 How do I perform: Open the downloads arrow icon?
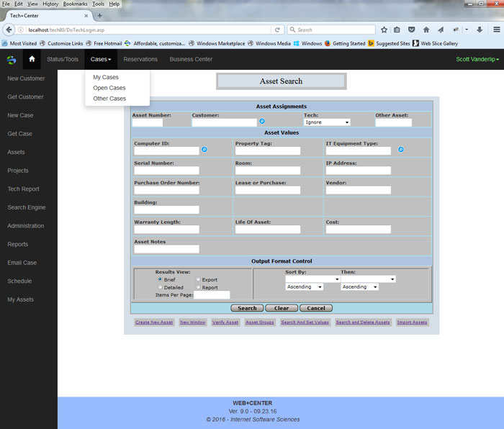coord(480,30)
